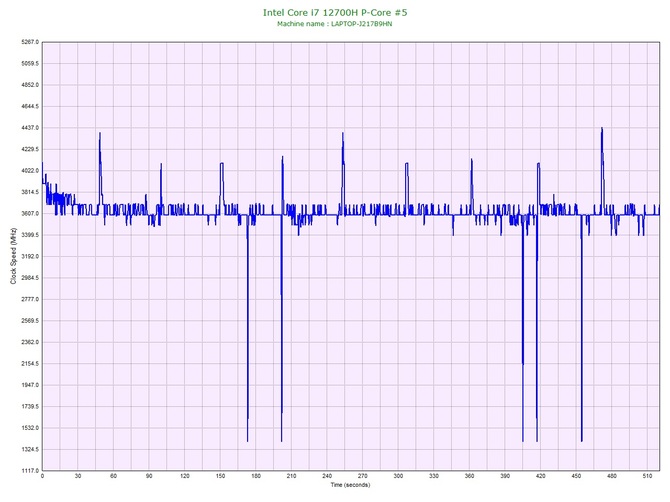Click the 390 time-axis tick label
The height and width of the screenshot is (502, 670).
click(505, 476)
